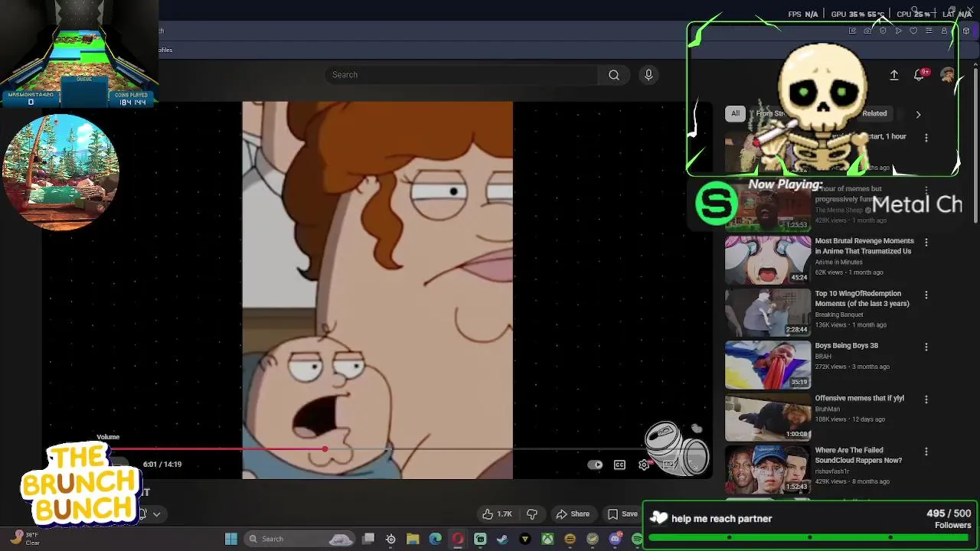This screenshot has width=980, height=551.
Task: Click the Share button
Action: [573, 514]
